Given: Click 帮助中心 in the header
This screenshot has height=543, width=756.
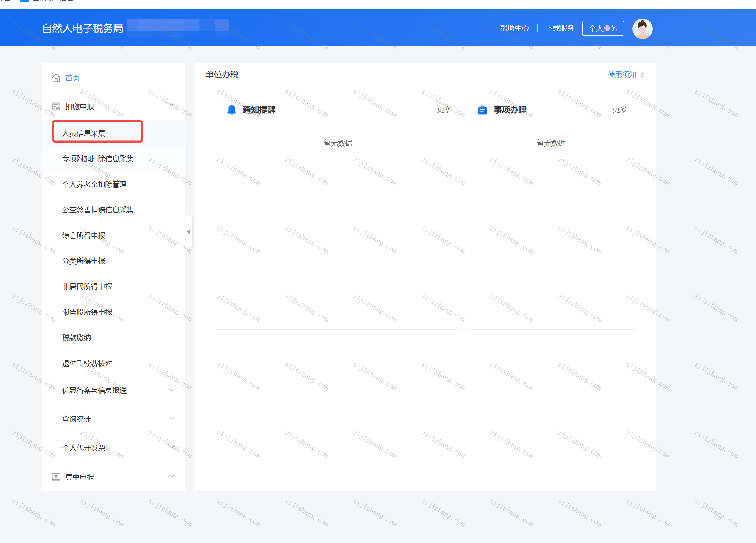Looking at the screenshot, I should tap(514, 28).
